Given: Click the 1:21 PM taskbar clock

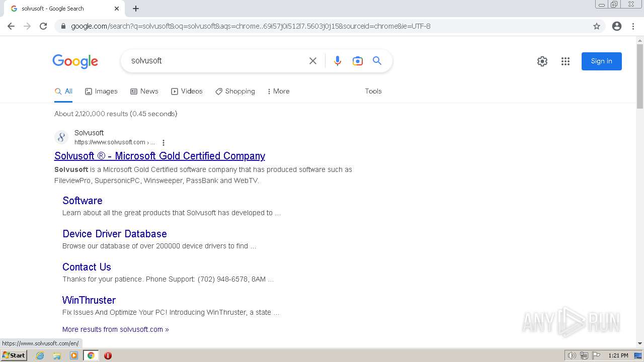Looking at the screenshot, I should [618, 355].
